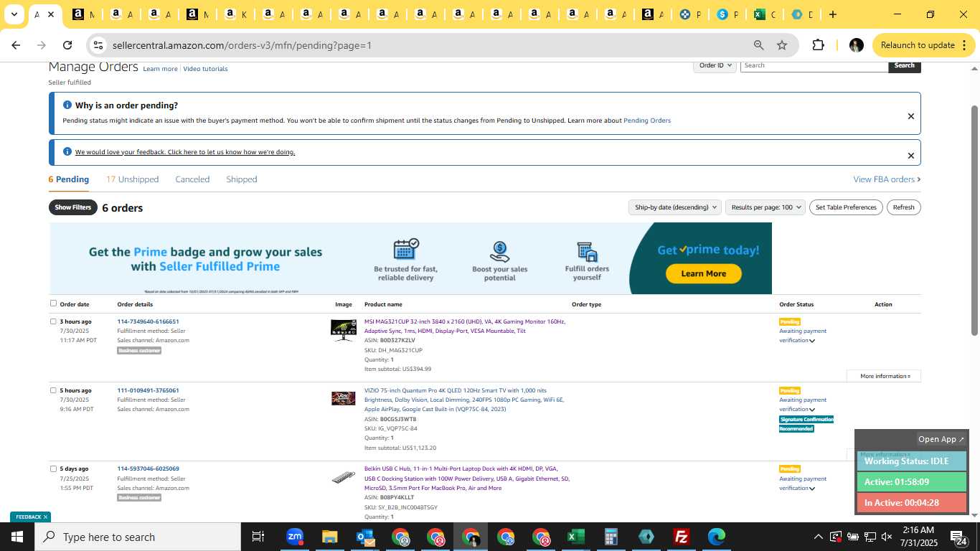
Task: Open order 114-5937046-6025069
Action: pyautogui.click(x=148, y=468)
